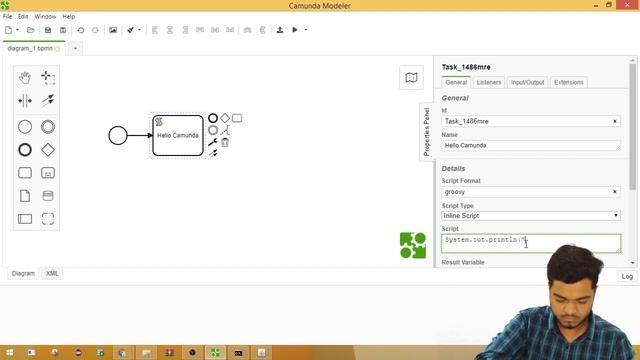Toggle the Properties Panel side handle
Image resolution: width=640 pixels, height=360 pixels.
[427, 131]
